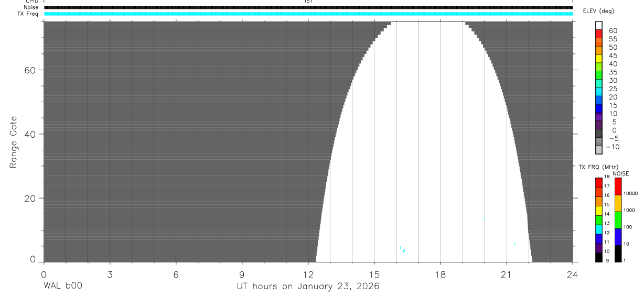Screen dimensions: 644x297
Task: Click the black Noise bar along the top
Action: pos(308,7)
